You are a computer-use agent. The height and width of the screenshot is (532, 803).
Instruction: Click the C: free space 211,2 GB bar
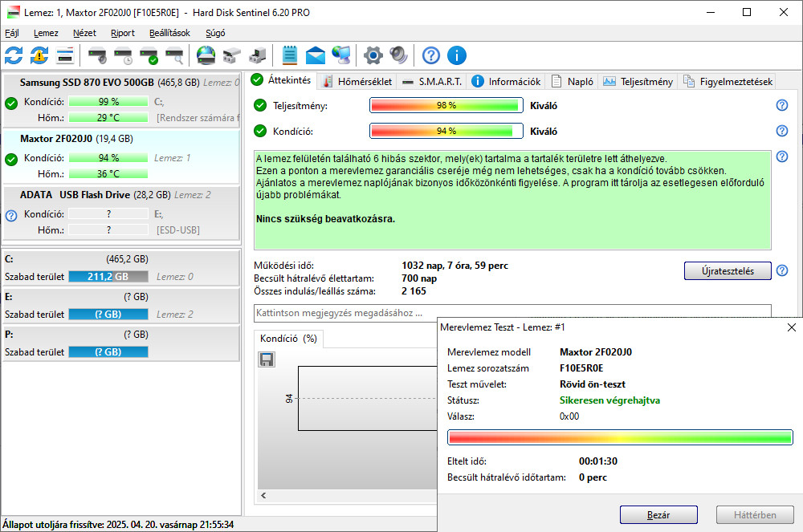(108, 277)
